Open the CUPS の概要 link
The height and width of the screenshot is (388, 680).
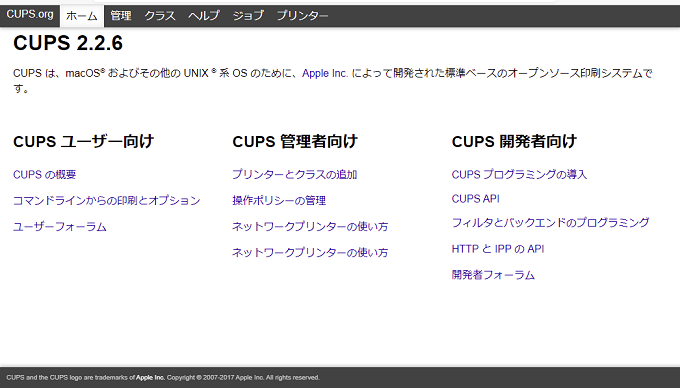45,175
